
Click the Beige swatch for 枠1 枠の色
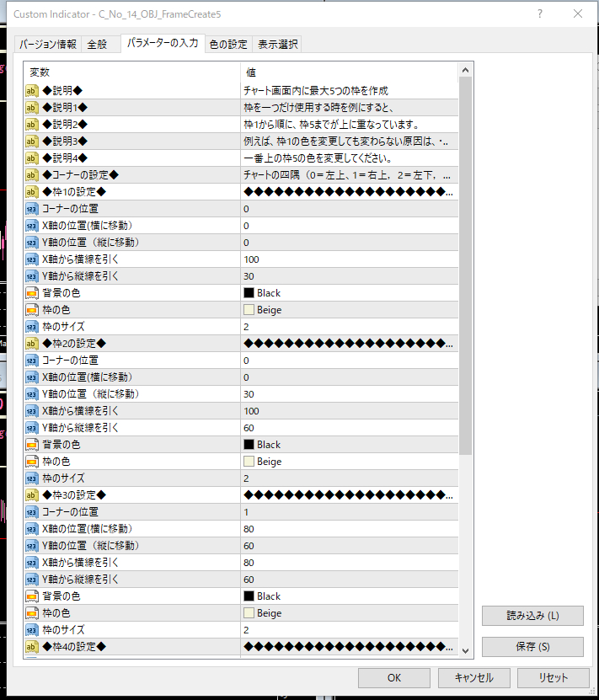tap(249, 310)
